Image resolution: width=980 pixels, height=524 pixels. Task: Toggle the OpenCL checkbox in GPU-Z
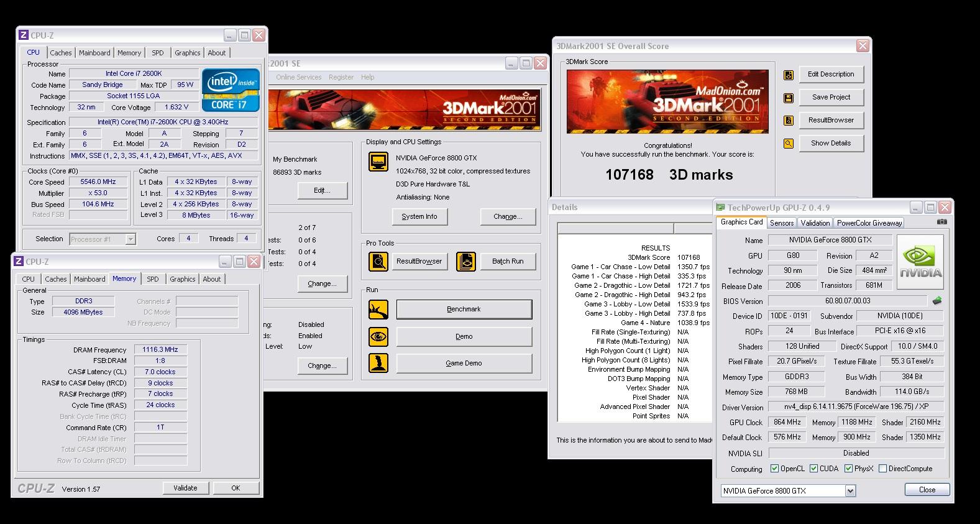774,469
